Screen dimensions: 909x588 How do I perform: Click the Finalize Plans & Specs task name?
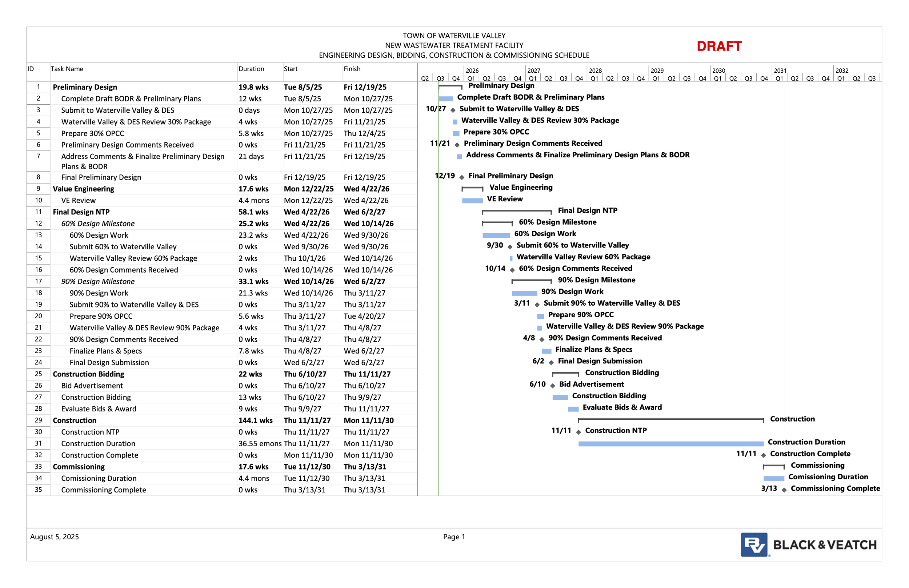pyautogui.click(x=106, y=351)
